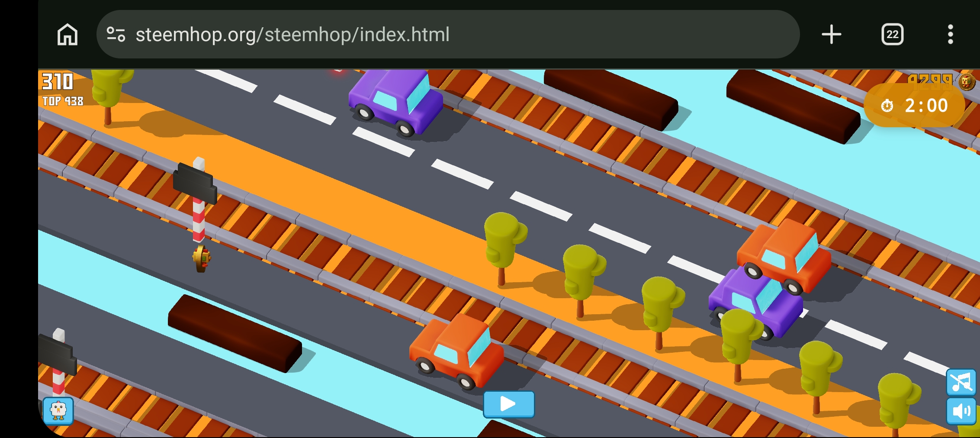The height and width of the screenshot is (438, 980).
Task: Click the 2:00 timer badge
Action: coord(914,106)
